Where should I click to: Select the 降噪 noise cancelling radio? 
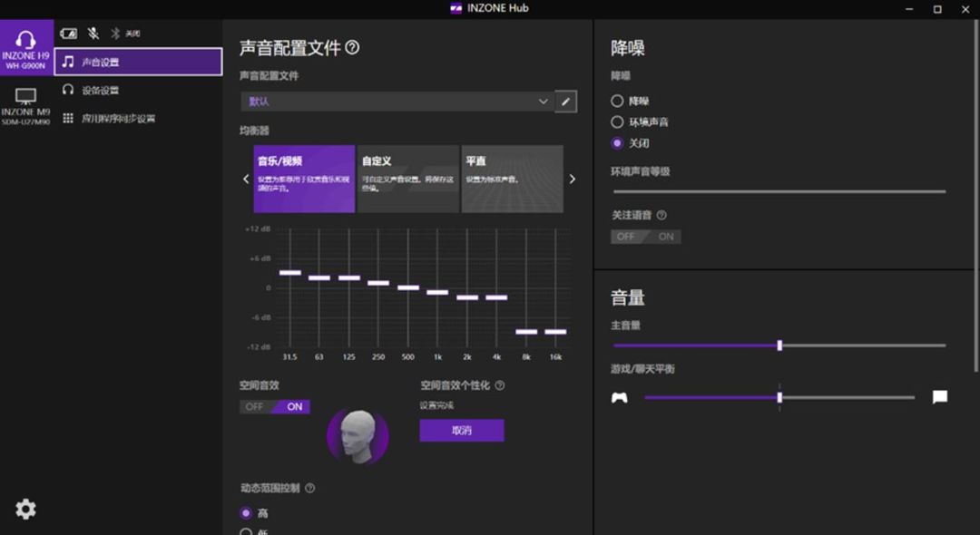pos(617,101)
